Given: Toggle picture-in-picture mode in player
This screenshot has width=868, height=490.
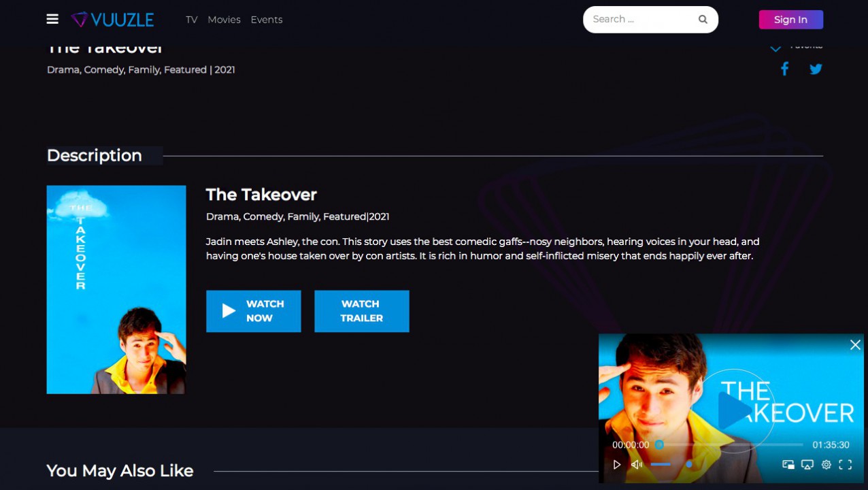Looking at the screenshot, I should click(x=788, y=465).
